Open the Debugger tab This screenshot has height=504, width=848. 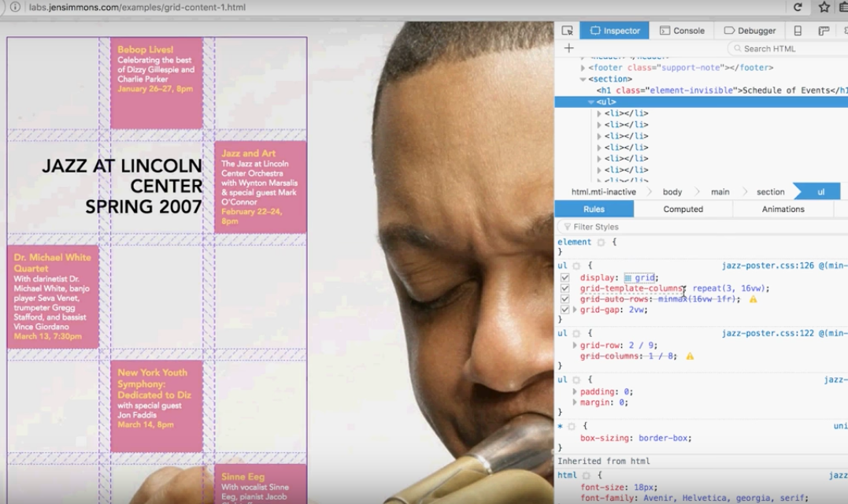pos(750,31)
